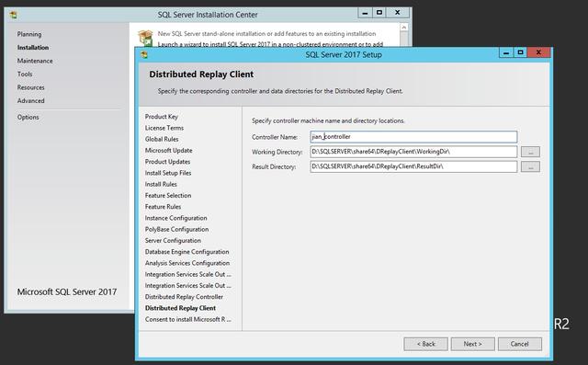Open Planning in Installation Center

coord(29,34)
